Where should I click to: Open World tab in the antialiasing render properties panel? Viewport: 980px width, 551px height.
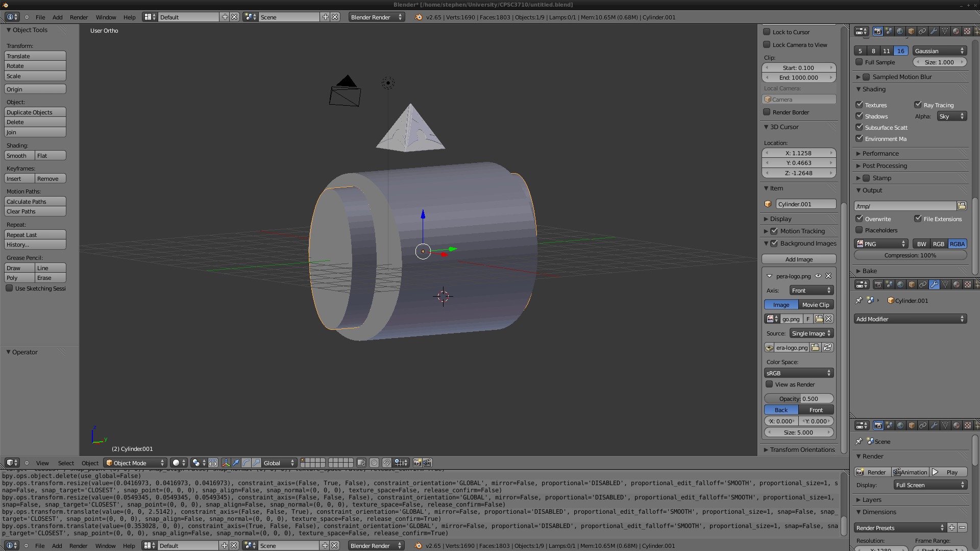pyautogui.click(x=900, y=31)
